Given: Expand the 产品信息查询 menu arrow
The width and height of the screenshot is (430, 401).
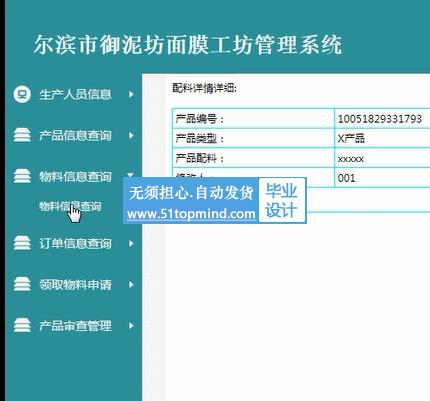Looking at the screenshot, I should tap(131, 135).
